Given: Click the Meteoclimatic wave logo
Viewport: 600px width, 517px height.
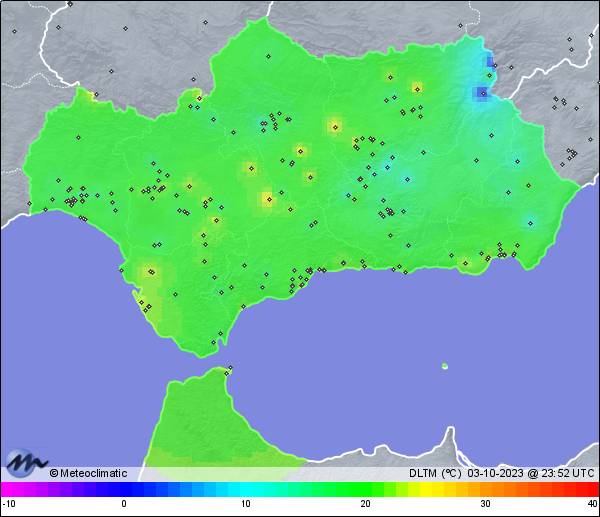Looking at the screenshot, I should [26, 463].
